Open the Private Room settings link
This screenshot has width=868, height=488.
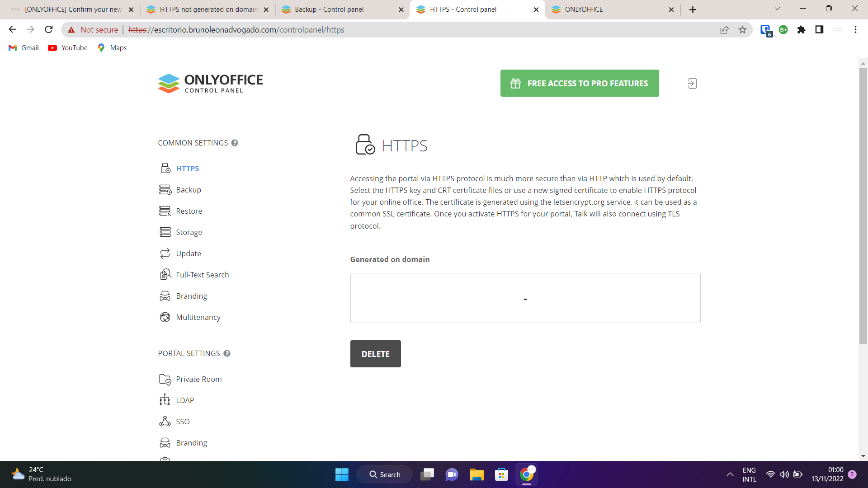199,379
